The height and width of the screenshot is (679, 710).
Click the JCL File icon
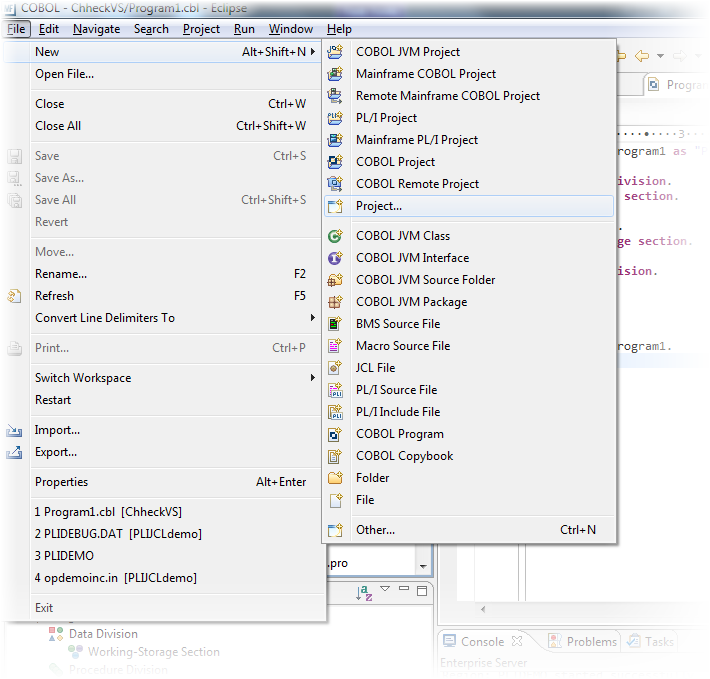335,368
